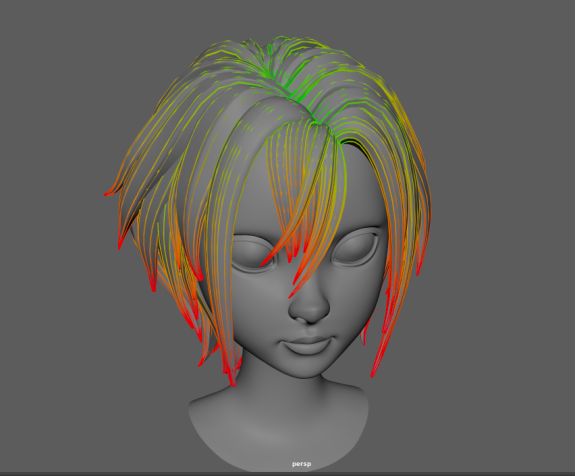Click the character's lips
Viewport: 575px width, 476px height.
coord(307,345)
